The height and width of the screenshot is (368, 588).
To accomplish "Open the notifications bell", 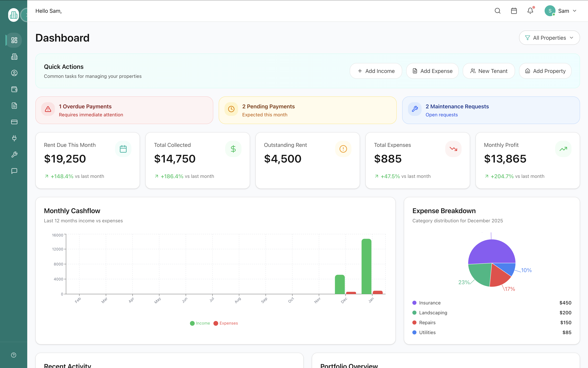I will pyautogui.click(x=530, y=11).
